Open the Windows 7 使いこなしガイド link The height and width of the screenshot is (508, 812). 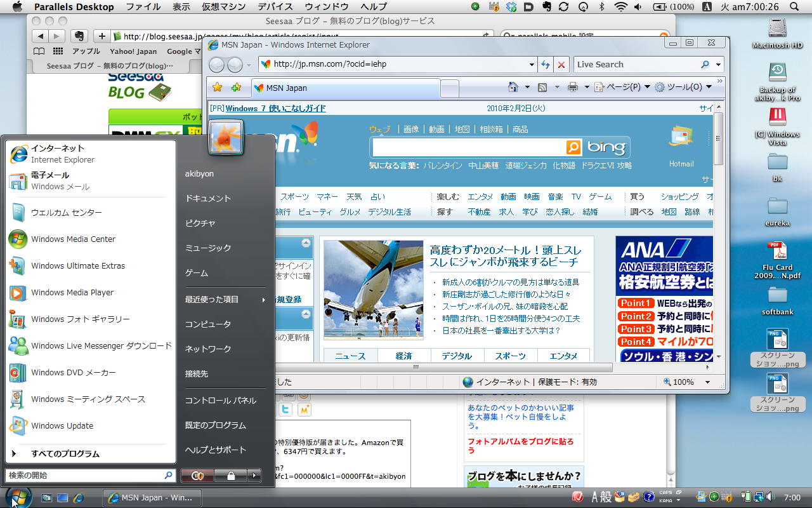(x=276, y=109)
